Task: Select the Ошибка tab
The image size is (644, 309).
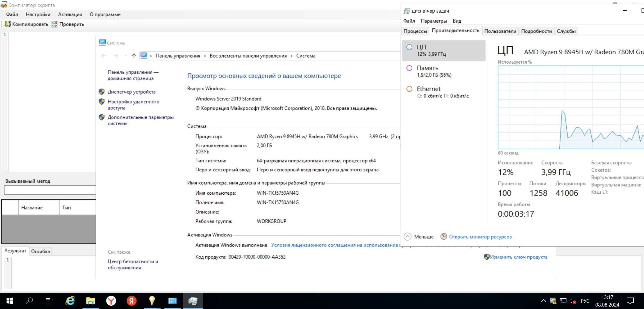Action: 40,251
